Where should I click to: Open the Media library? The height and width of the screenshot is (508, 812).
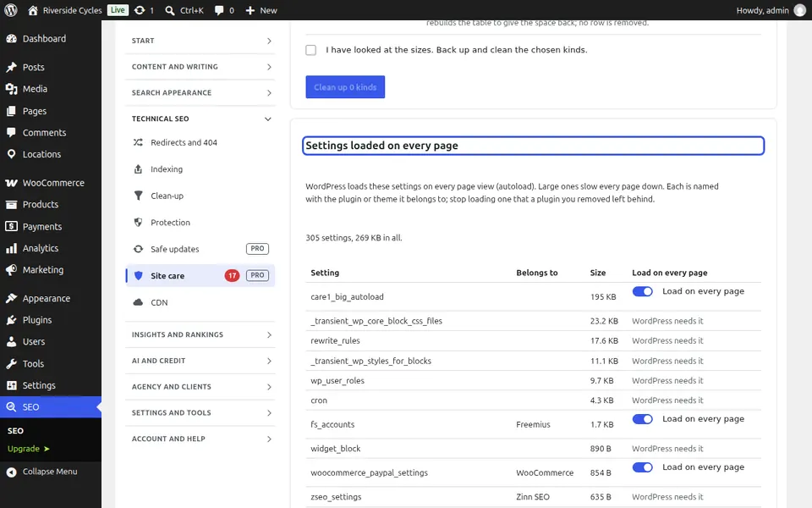[51, 89]
